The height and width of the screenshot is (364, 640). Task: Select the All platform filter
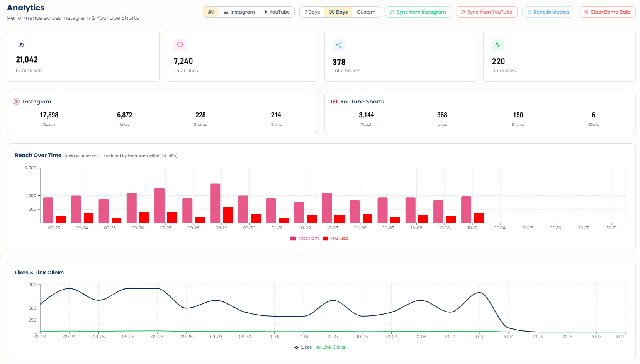point(211,12)
